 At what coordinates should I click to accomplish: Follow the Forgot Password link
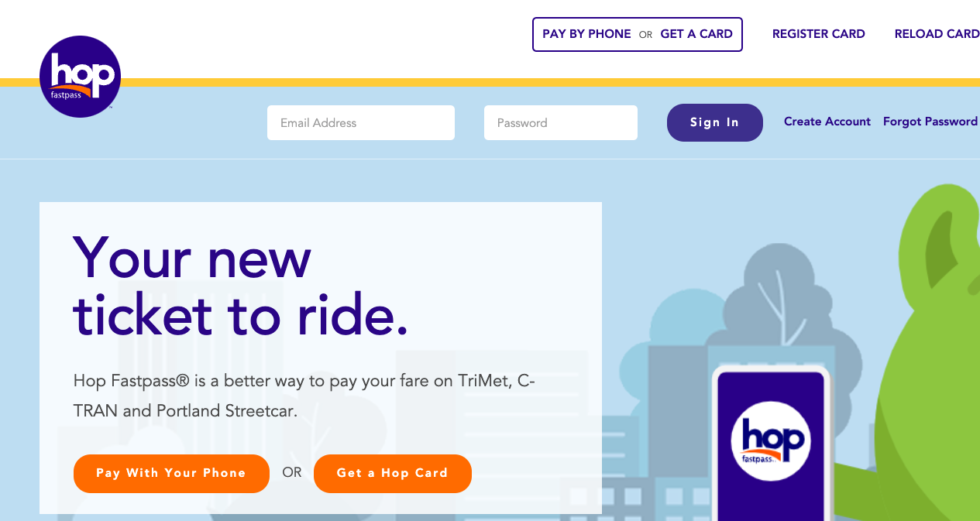pos(930,122)
